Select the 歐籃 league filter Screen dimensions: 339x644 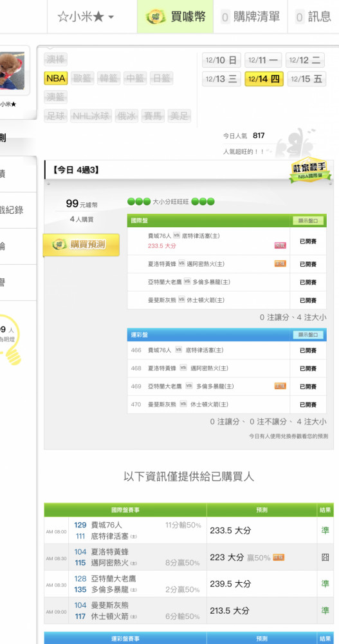(82, 79)
